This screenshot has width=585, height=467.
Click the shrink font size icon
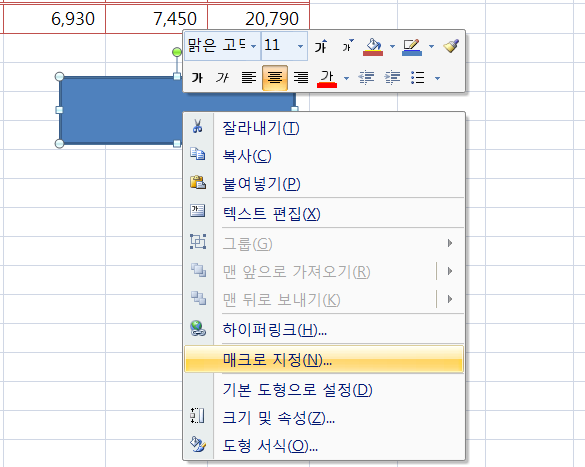(x=347, y=46)
